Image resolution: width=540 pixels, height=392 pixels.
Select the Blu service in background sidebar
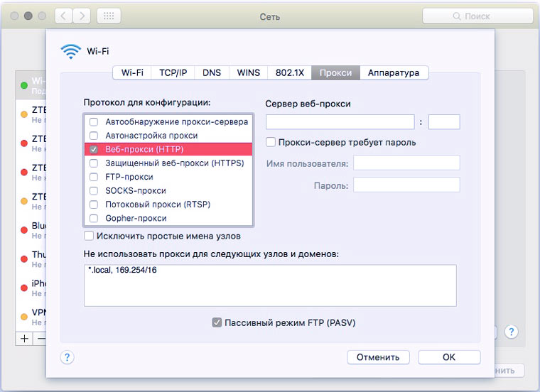click(31, 230)
